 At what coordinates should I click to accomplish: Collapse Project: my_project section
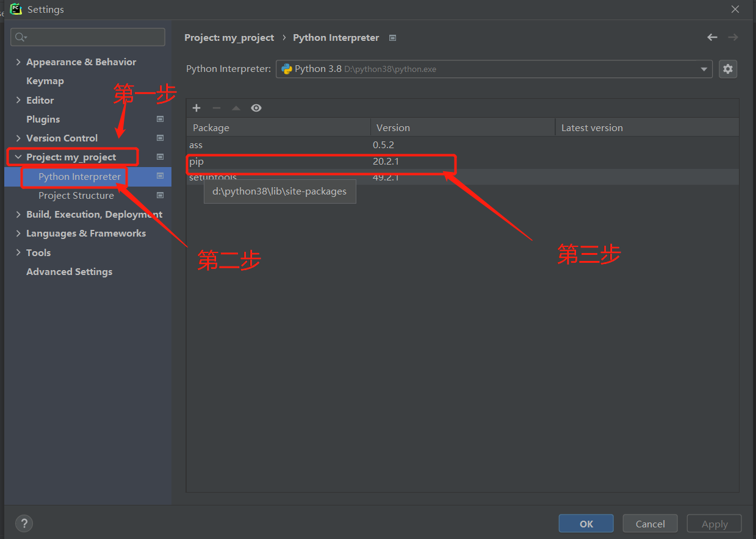click(18, 157)
